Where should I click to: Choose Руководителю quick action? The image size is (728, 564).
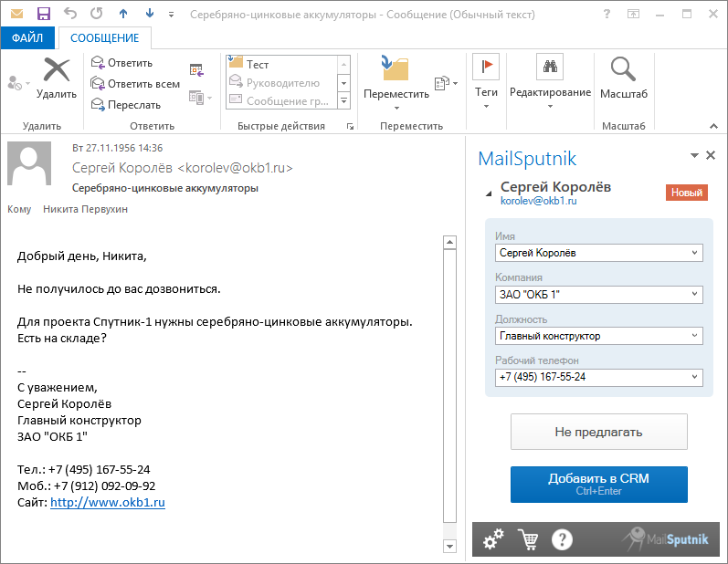point(282,82)
